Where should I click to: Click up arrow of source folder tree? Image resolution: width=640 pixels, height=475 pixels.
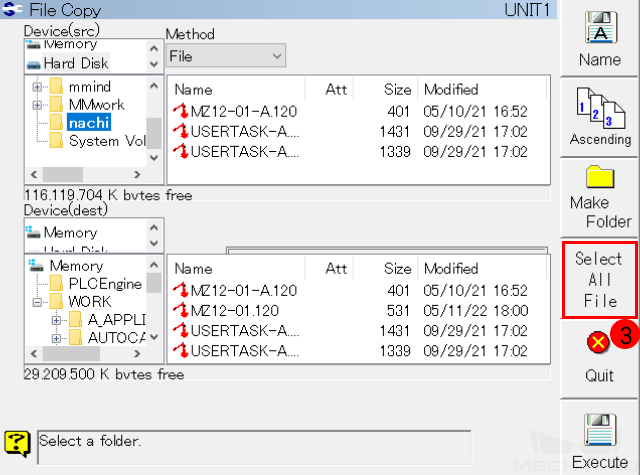tap(154, 85)
